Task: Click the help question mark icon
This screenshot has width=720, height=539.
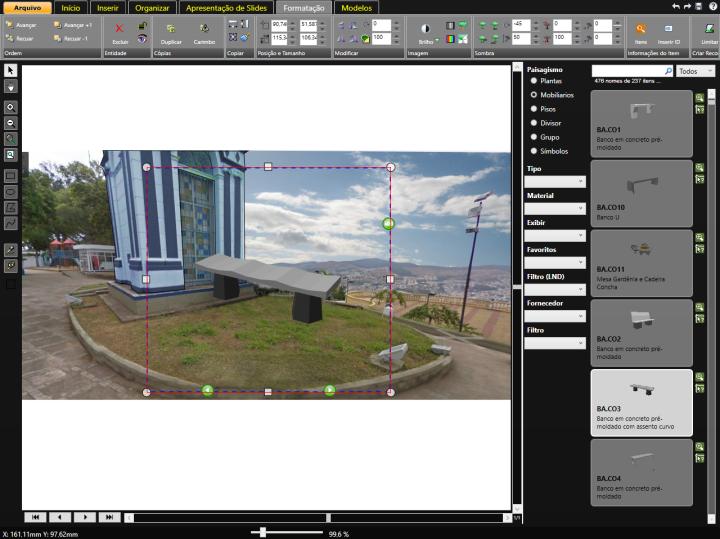Action: point(713,6)
